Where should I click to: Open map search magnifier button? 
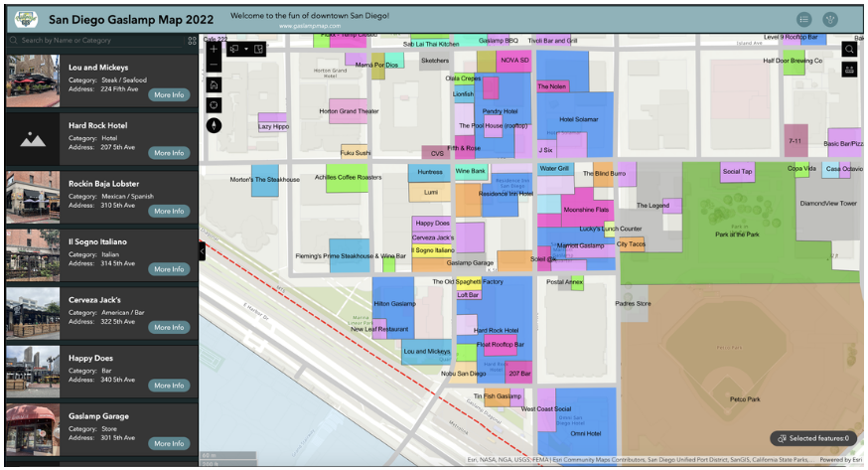point(849,50)
